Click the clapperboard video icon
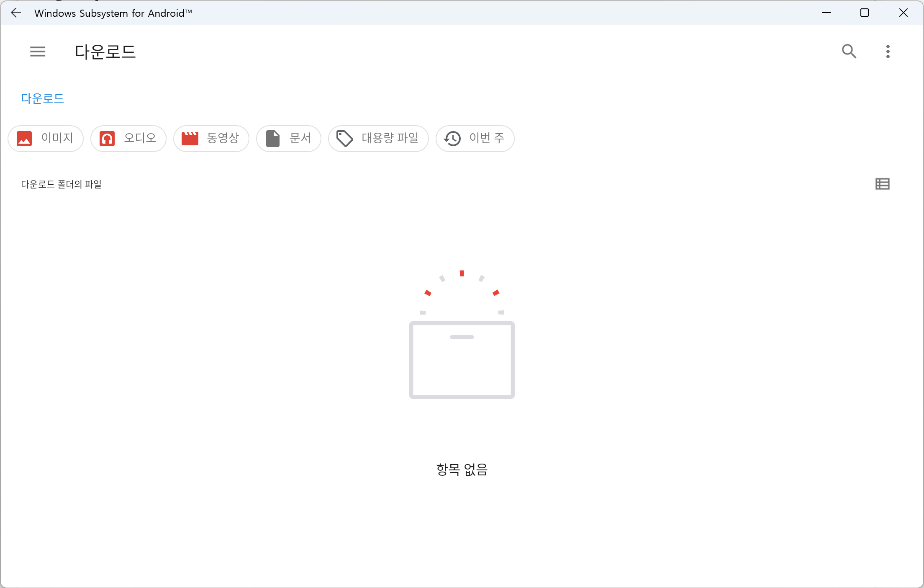The width and height of the screenshot is (924, 588). pyautogui.click(x=190, y=139)
